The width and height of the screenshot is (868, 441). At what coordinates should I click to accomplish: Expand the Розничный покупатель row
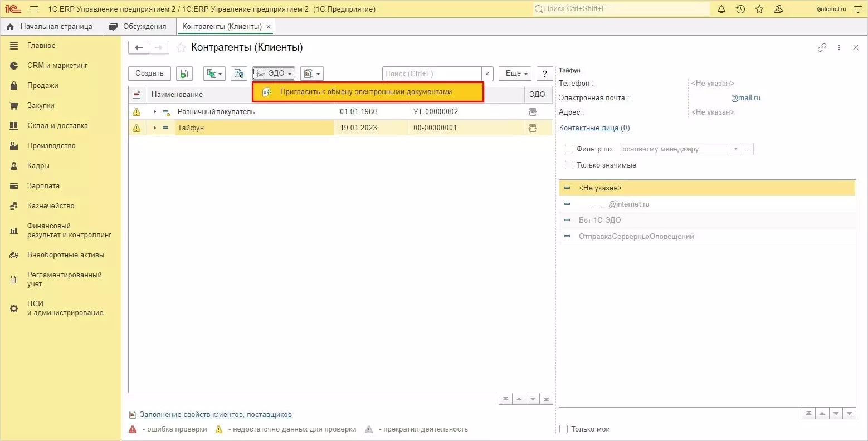click(x=154, y=112)
